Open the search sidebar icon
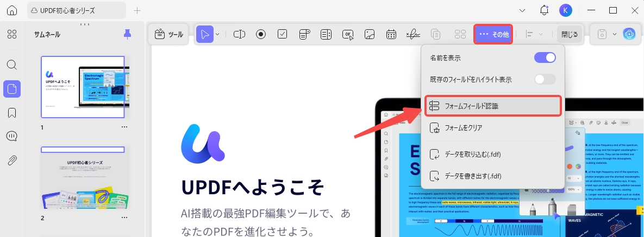The height and width of the screenshot is (237, 644). [x=12, y=65]
